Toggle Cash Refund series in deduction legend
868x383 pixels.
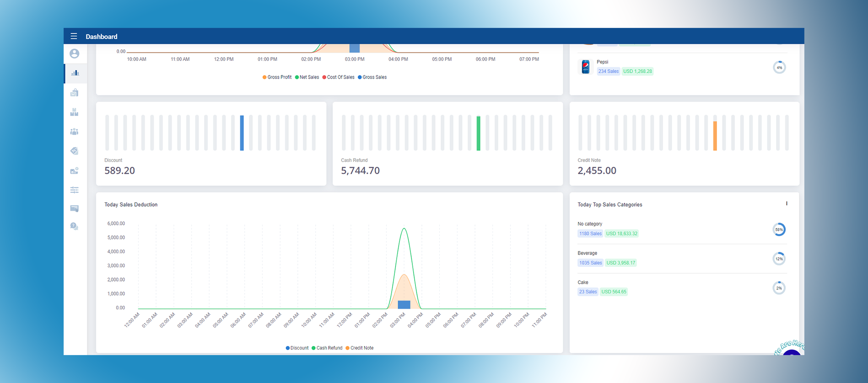coord(328,348)
